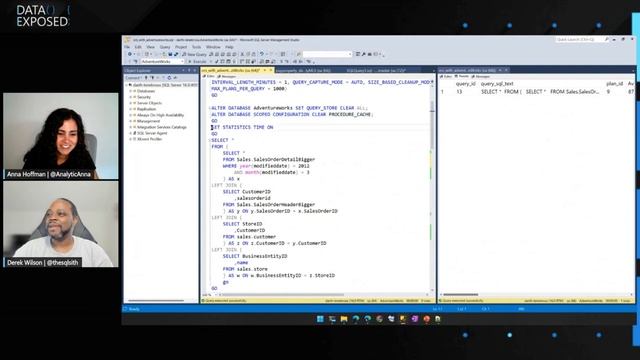Open the Tools menu

click(x=196, y=47)
